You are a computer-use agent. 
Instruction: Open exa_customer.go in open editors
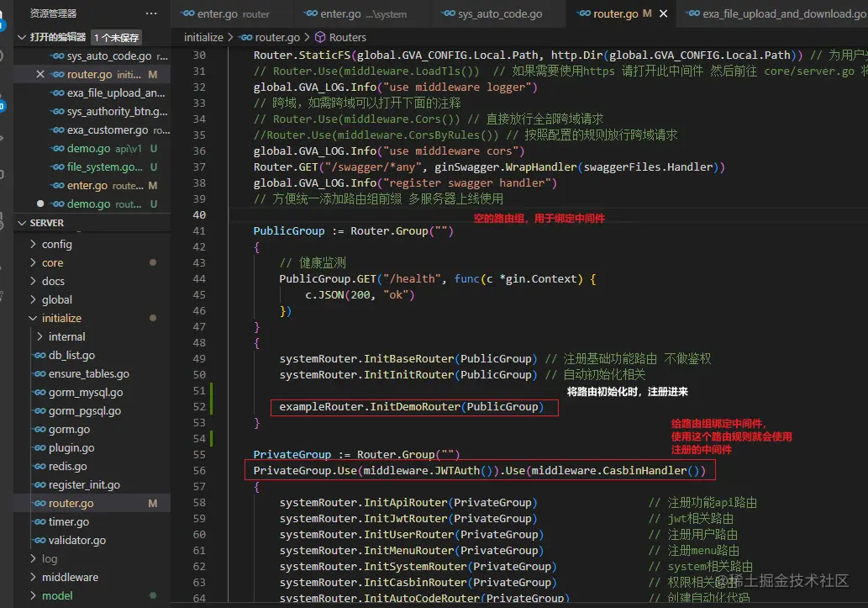click(x=92, y=130)
